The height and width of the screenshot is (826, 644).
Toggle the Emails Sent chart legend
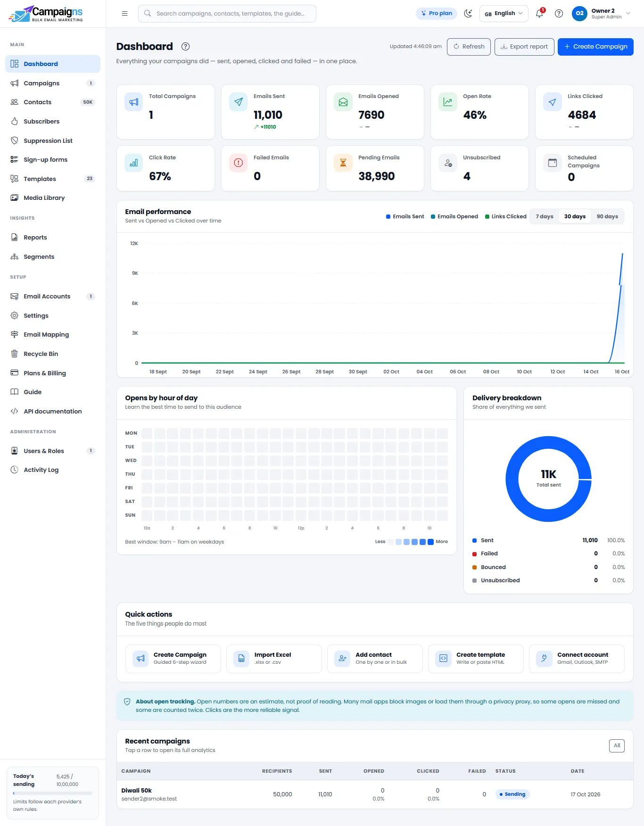[405, 217]
